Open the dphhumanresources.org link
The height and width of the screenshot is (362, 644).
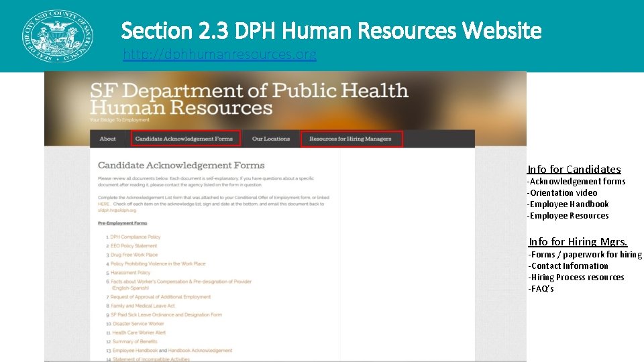(220, 54)
